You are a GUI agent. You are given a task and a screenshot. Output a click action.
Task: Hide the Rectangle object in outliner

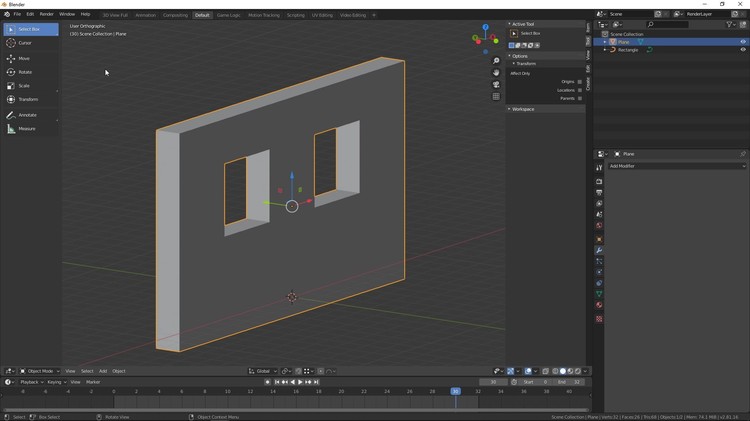tap(743, 50)
